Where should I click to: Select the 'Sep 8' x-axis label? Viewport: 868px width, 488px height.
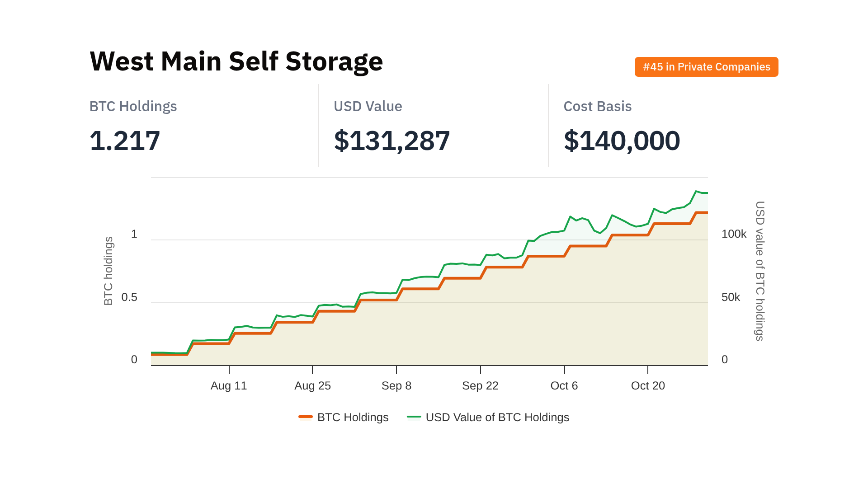tap(396, 385)
